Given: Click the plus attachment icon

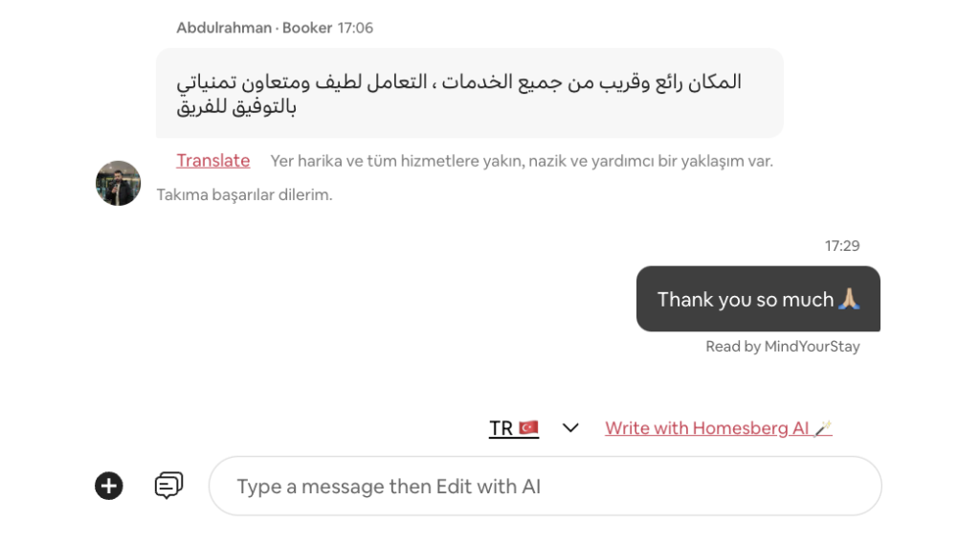Looking at the screenshot, I should (x=109, y=486).
